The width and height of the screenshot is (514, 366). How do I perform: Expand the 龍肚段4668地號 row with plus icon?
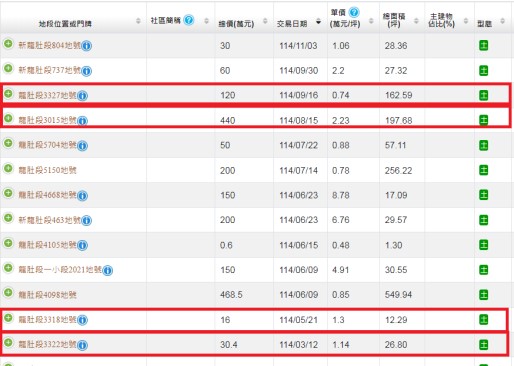click(8, 193)
